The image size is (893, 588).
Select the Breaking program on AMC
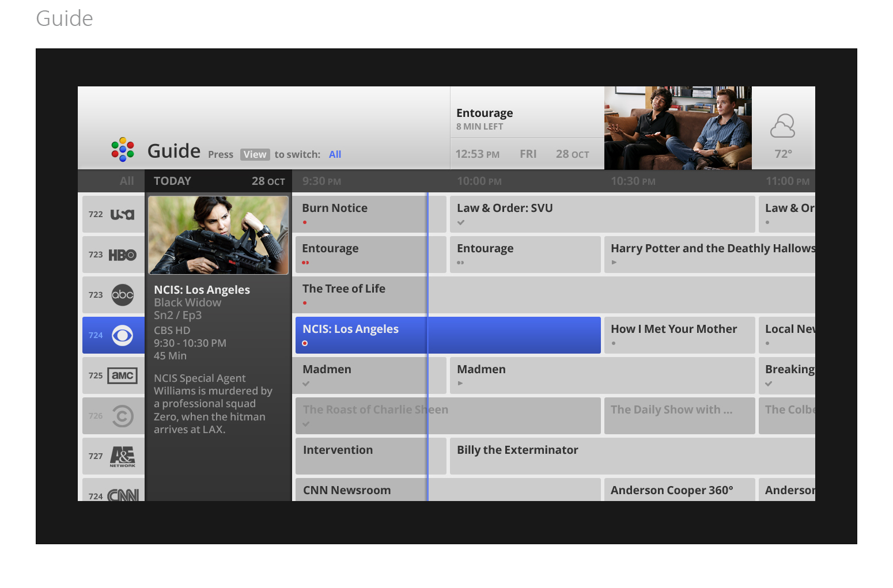coord(787,375)
